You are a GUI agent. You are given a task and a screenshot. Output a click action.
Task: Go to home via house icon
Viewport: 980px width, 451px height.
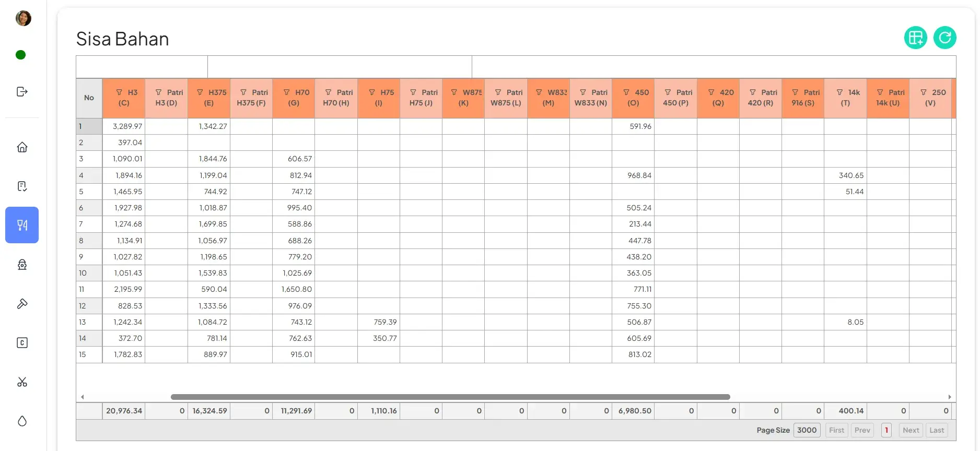tap(22, 147)
